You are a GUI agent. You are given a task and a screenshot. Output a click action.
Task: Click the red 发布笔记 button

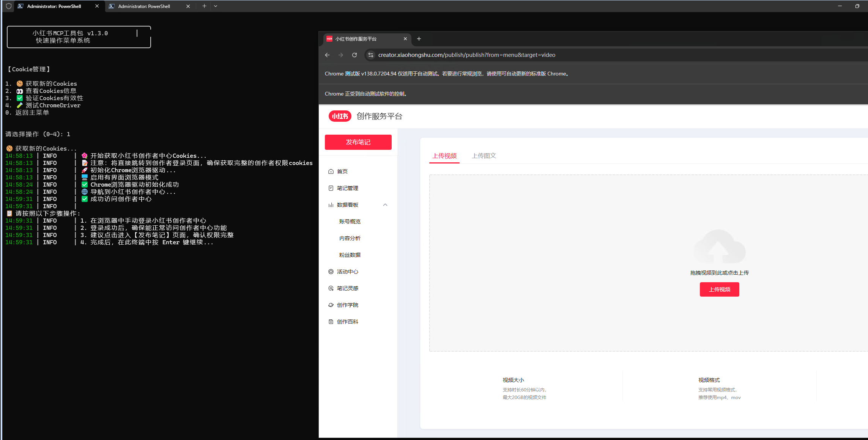pos(358,142)
